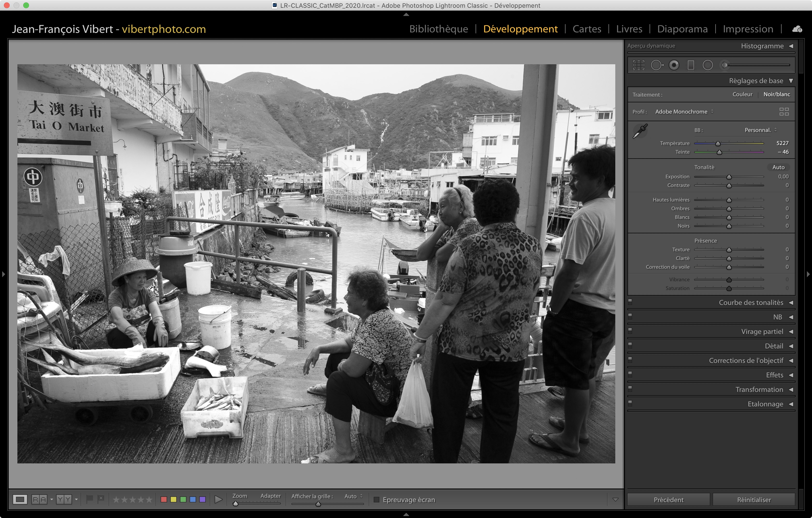Switch treatment to Couleur
812x518 pixels.
(742, 94)
